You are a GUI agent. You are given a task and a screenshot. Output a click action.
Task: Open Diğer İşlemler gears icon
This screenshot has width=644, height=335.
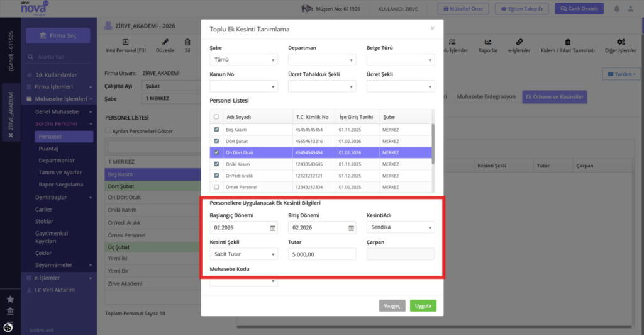pyautogui.click(x=621, y=42)
